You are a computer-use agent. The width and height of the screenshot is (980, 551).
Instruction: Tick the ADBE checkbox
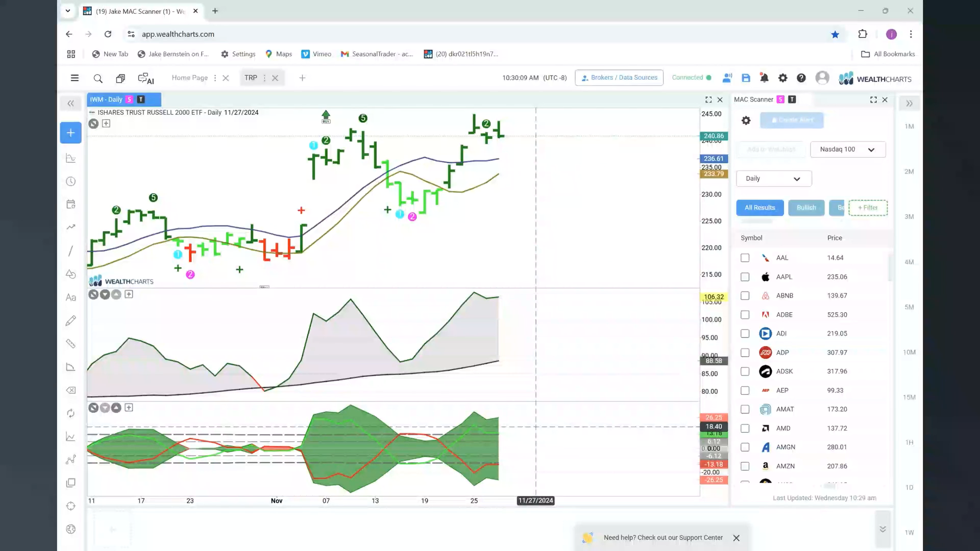(x=745, y=315)
